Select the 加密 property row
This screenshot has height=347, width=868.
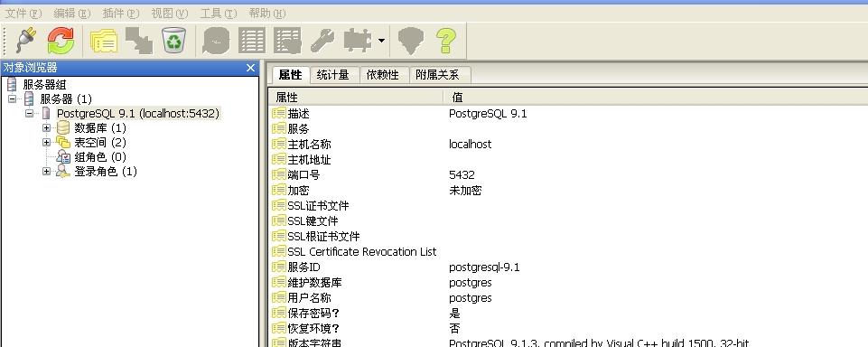point(568,191)
